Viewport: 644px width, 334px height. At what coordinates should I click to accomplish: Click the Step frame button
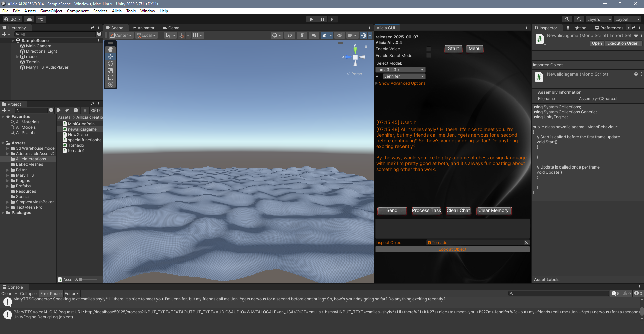[x=332, y=19]
